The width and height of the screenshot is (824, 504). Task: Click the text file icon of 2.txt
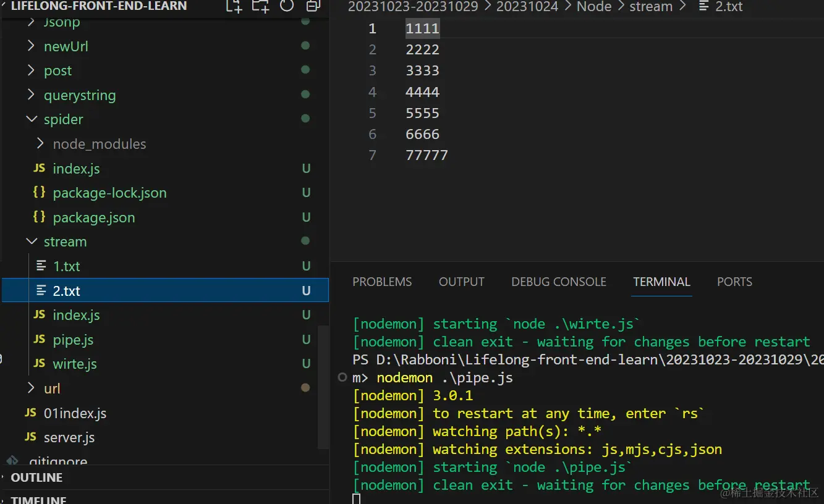[x=41, y=290]
